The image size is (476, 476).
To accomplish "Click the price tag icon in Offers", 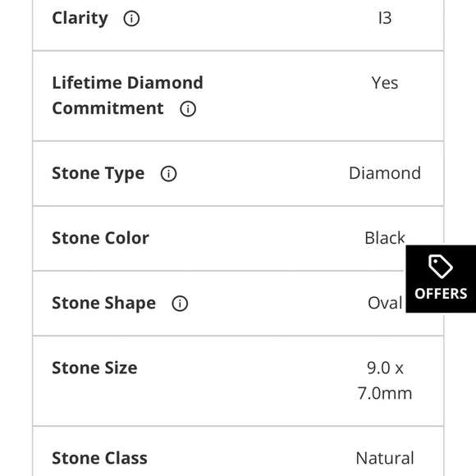I will point(441,266).
